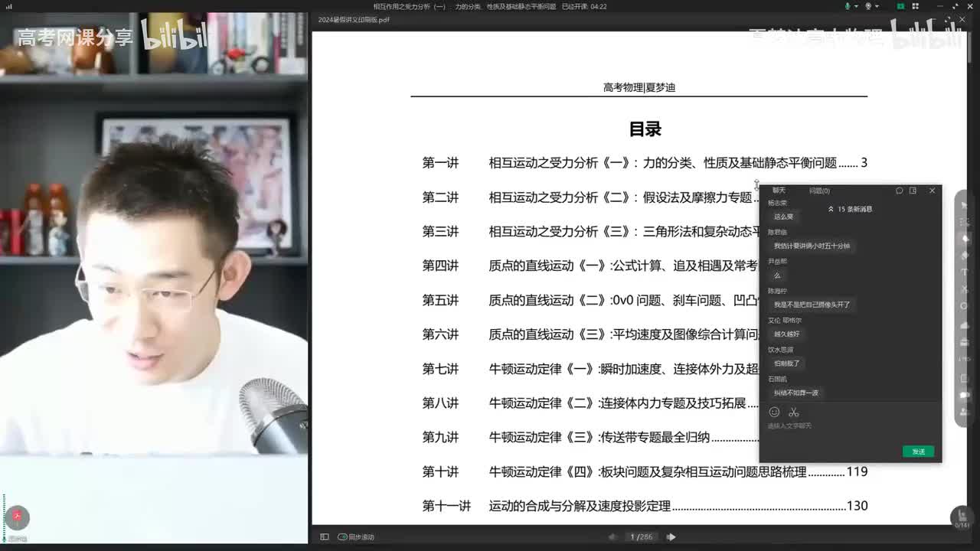The image size is (980, 551).
Task: Toggle the PDF sidebar panel icon
Action: (x=325, y=537)
